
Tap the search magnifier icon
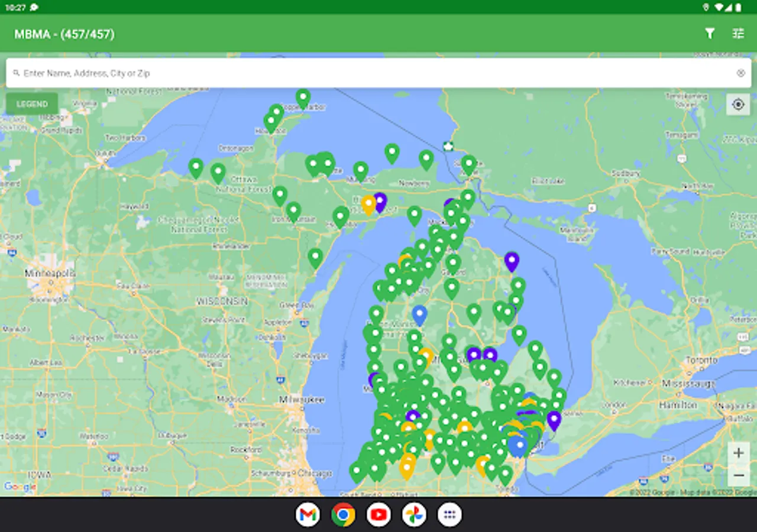[16, 73]
